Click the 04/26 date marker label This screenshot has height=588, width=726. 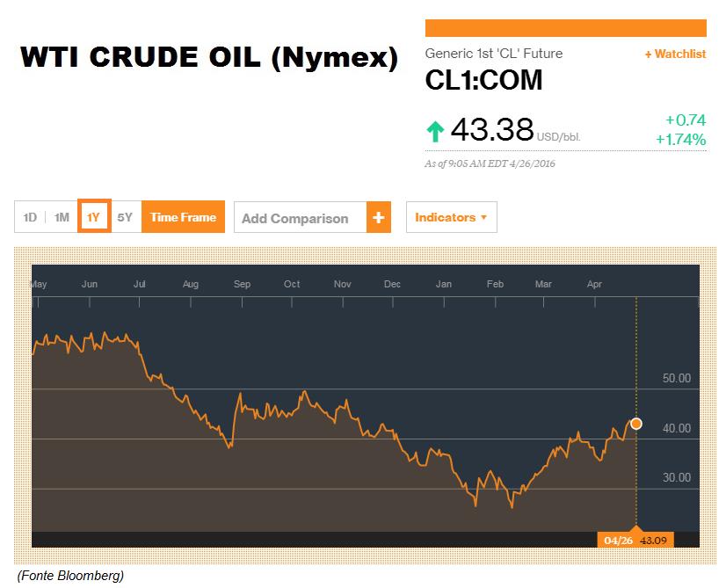coord(618,541)
